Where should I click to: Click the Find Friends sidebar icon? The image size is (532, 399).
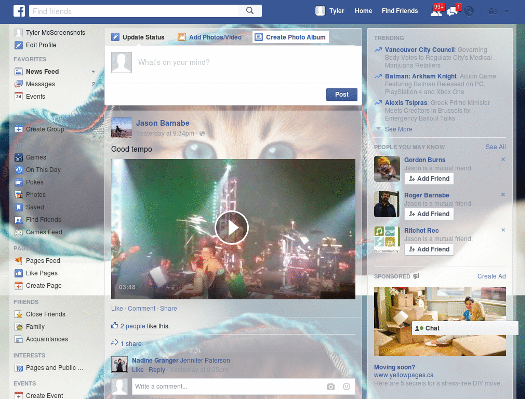point(19,220)
